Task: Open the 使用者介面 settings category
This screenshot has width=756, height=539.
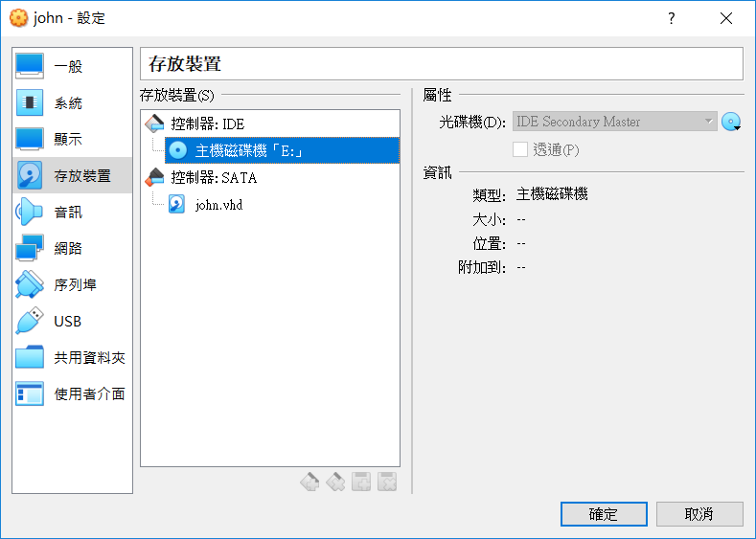Action: (72, 393)
